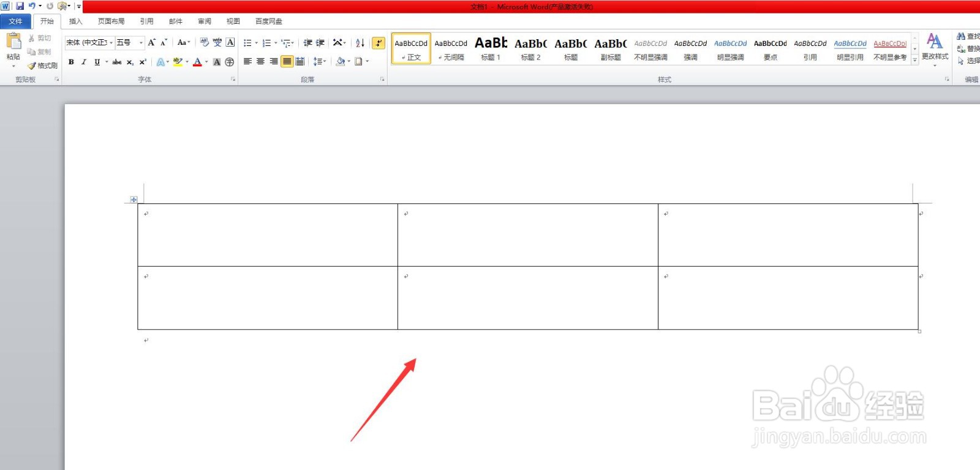Toggle show paragraph marks button
The height and width of the screenshot is (470, 980).
[x=379, y=43]
